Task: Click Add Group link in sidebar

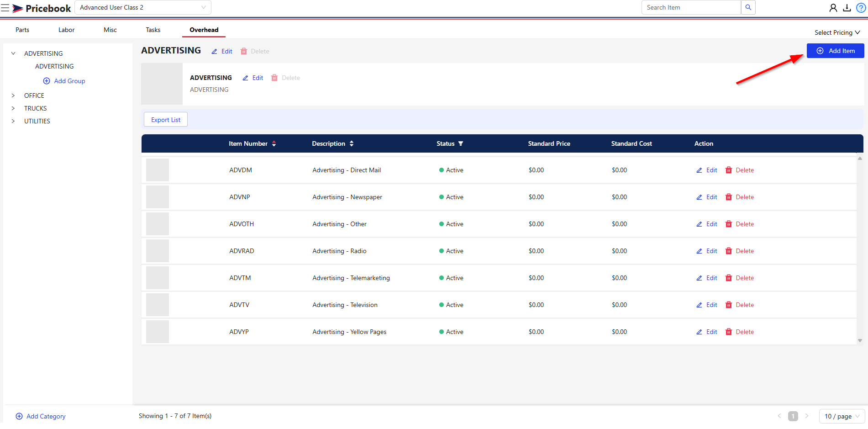Action: tap(64, 81)
